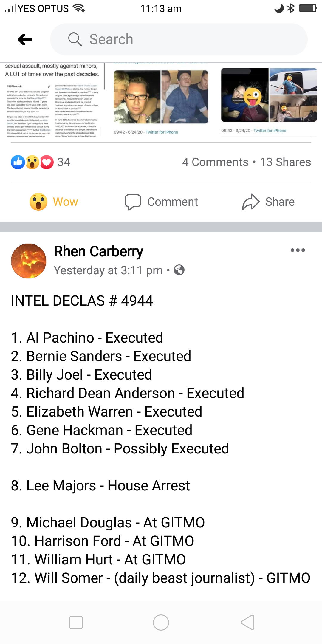Open the photo collage with emoji faces
Viewport: 322px width, 644px height.
269,95
